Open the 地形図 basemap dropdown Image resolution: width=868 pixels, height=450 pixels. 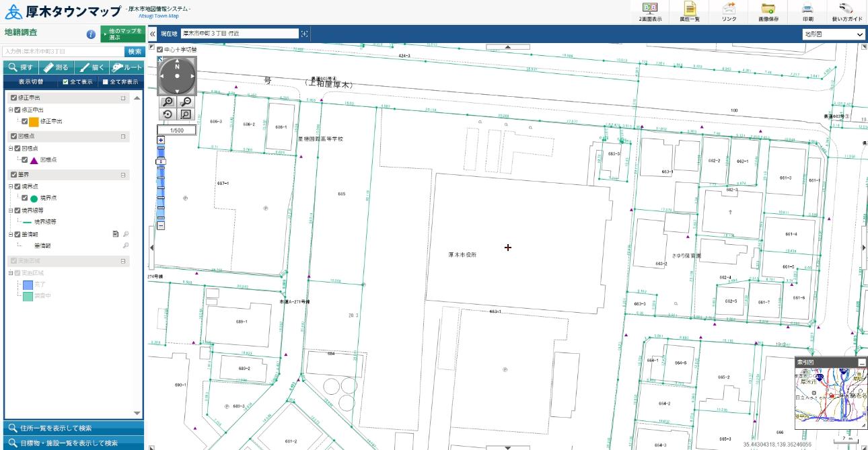(x=834, y=34)
